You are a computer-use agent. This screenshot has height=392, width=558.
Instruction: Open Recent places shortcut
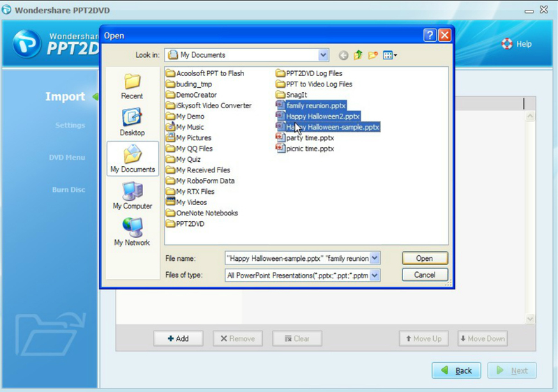[x=132, y=86]
